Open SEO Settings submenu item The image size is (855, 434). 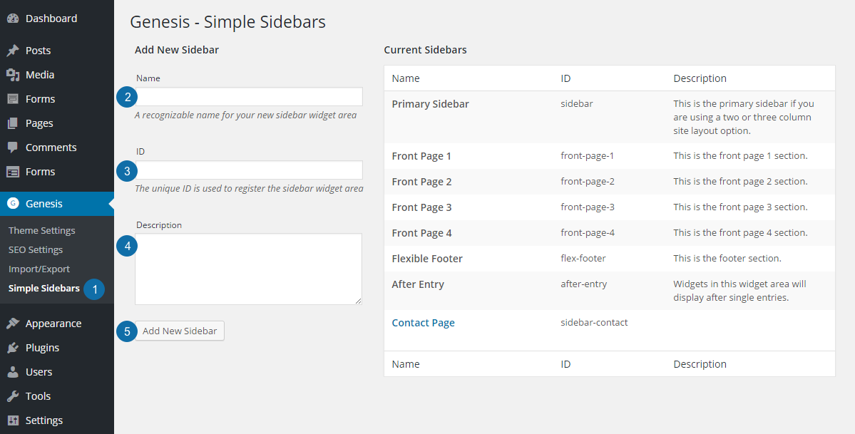coord(35,250)
